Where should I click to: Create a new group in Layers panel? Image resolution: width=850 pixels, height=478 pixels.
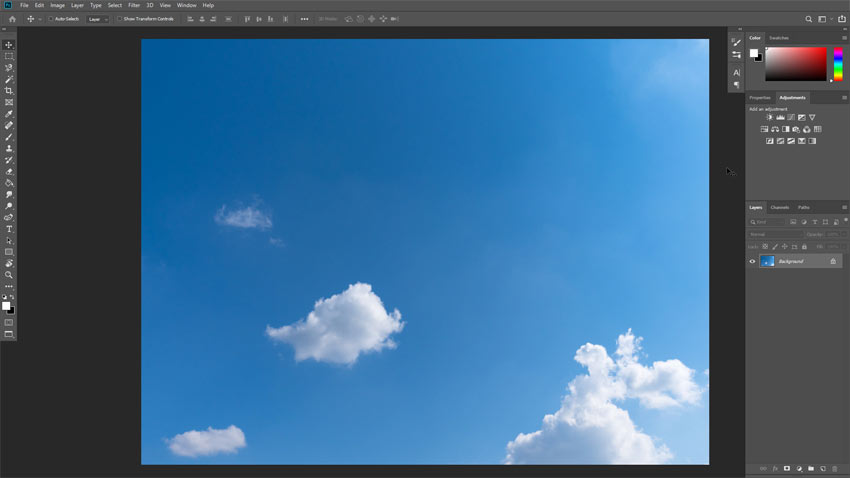pyautogui.click(x=810, y=468)
